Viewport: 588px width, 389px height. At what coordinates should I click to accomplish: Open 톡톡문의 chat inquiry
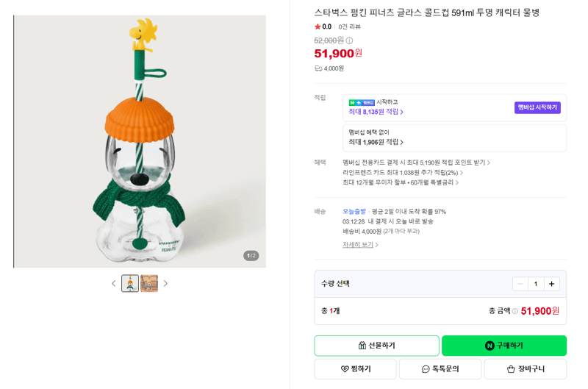click(440, 369)
